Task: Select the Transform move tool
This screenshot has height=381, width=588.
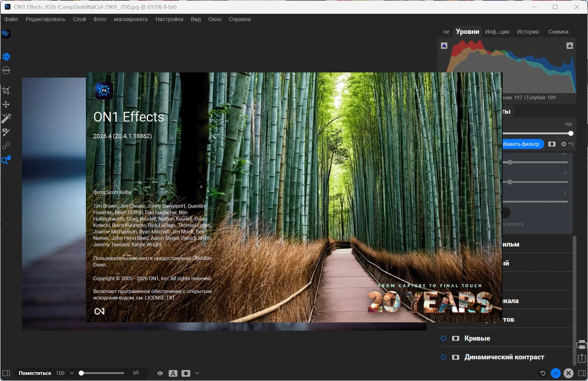Action: pos(6,104)
